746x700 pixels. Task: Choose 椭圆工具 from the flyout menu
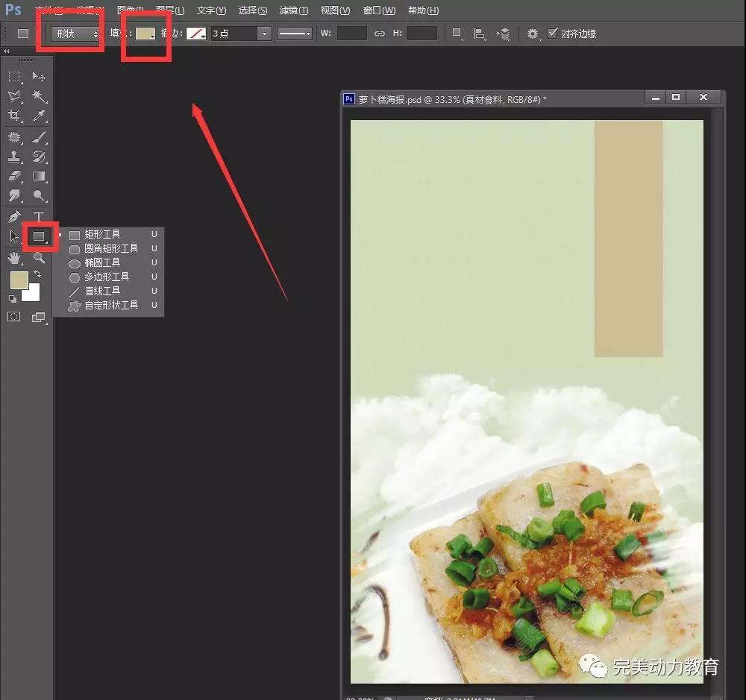click(x=101, y=262)
